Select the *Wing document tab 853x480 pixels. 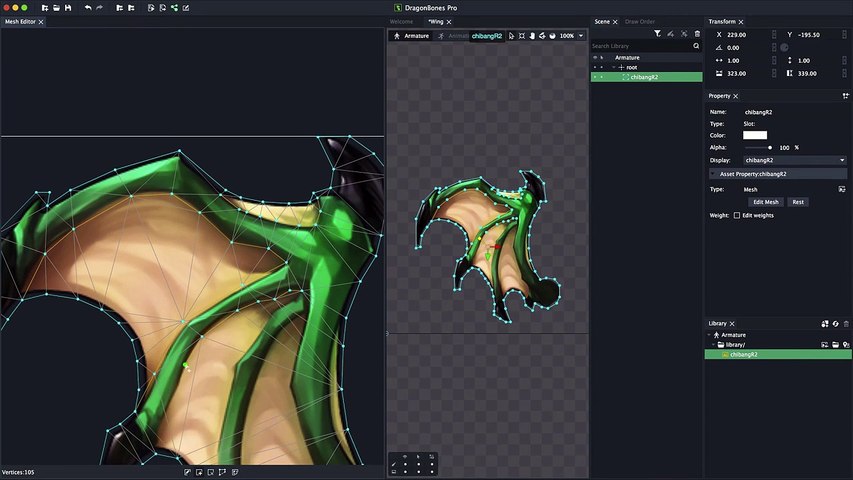pos(436,22)
